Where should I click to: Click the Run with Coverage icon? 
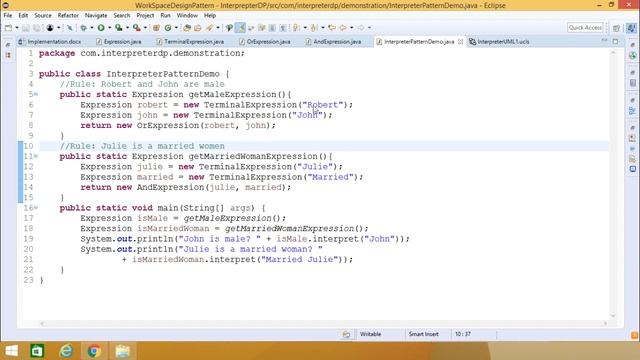point(118,28)
